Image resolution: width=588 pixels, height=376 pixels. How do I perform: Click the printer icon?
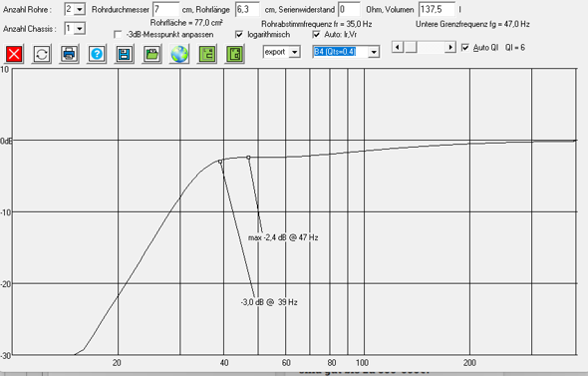click(x=69, y=54)
